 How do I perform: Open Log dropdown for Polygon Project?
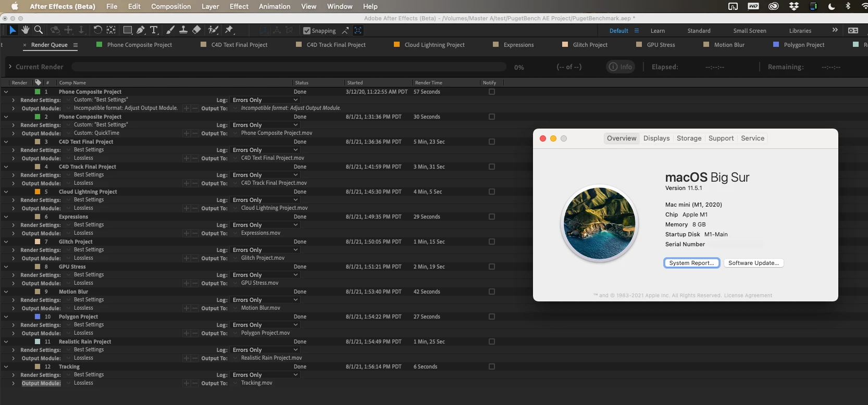[265, 325]
